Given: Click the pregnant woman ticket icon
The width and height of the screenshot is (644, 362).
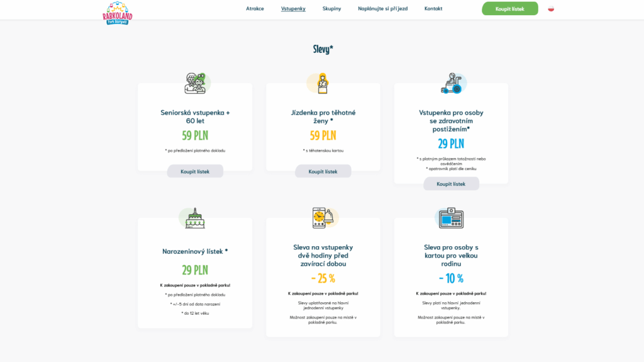Looking at the screenshot, I should [323, 83].
